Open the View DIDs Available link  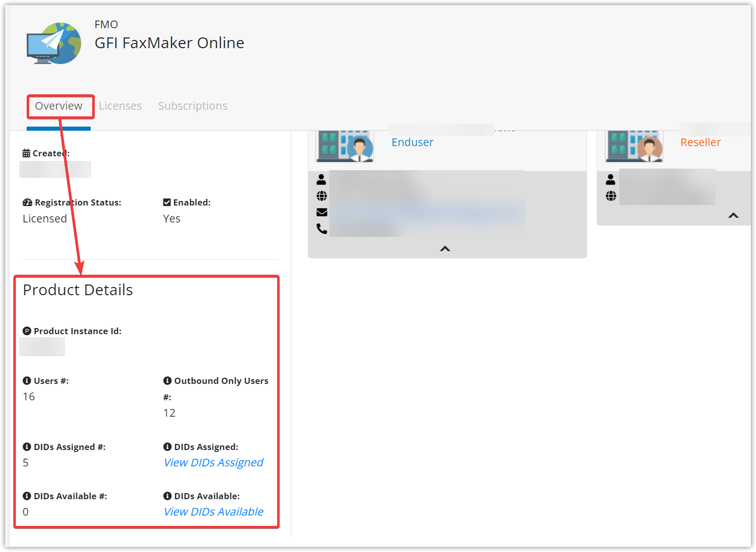tap(214, 512)
